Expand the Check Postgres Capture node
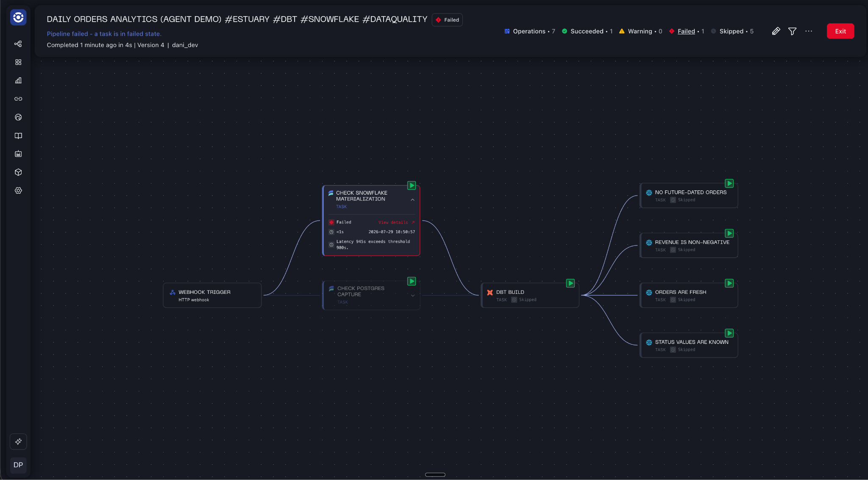Image resolution: width=868 pixels, height=480 pixels. [413, 296]
